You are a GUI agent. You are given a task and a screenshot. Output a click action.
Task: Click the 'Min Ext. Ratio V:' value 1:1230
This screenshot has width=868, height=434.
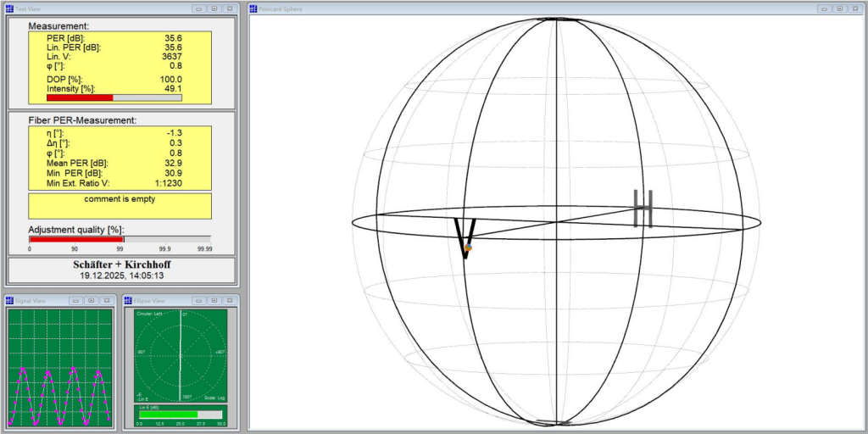(169, 183)
